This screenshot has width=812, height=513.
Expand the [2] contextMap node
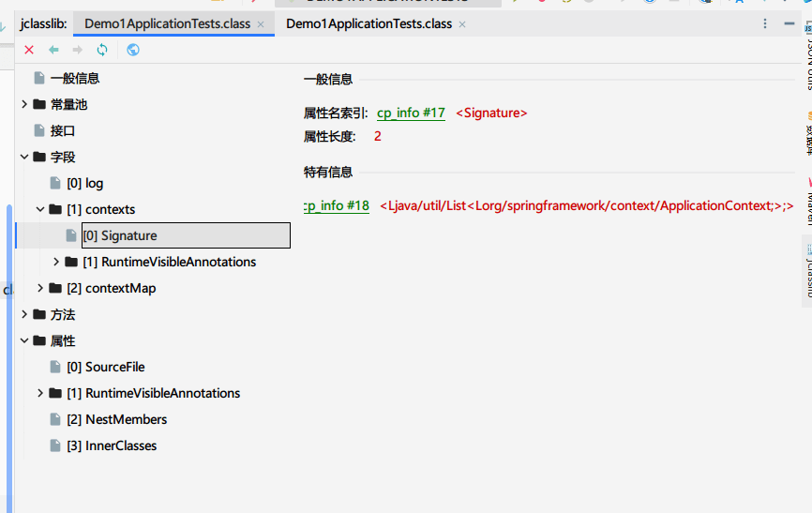pyautogui.click(x=39, y=288)
